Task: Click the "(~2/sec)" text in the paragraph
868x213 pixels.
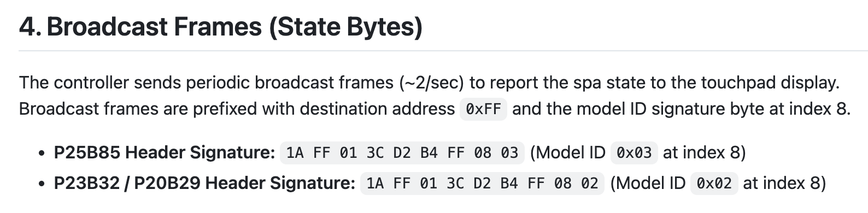Action: click(x=432, y=82)
